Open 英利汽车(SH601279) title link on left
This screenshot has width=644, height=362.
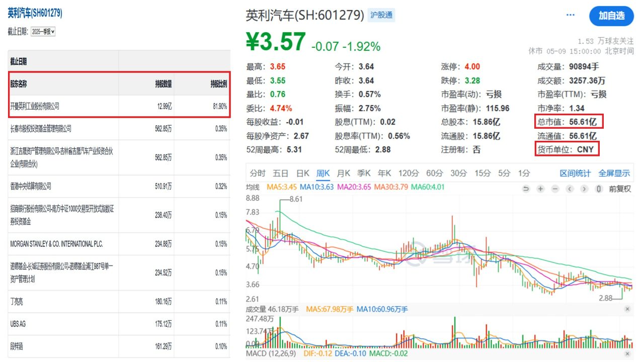(35, 14)
